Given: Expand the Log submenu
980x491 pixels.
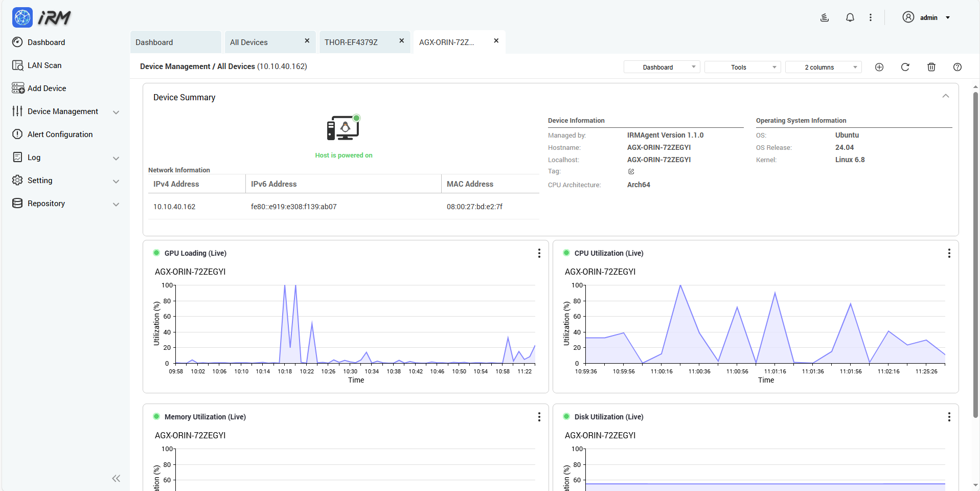Looking at the screenshot, I should click(116, 158).
